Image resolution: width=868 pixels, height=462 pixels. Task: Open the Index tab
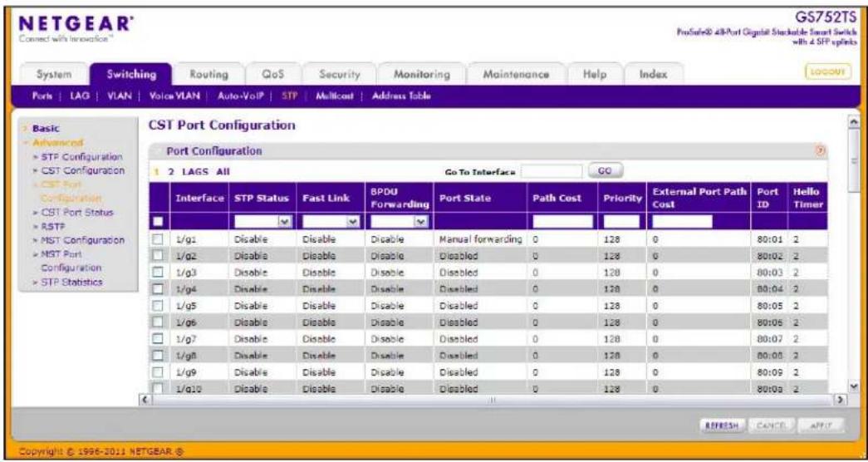(x=653, y=74)
